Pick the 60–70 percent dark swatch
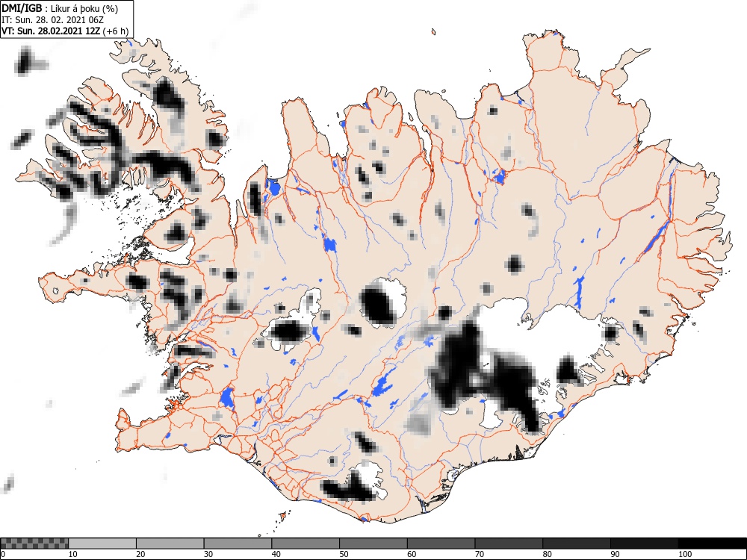This screenshot has width=747, height=560. [x=441, y=544]
